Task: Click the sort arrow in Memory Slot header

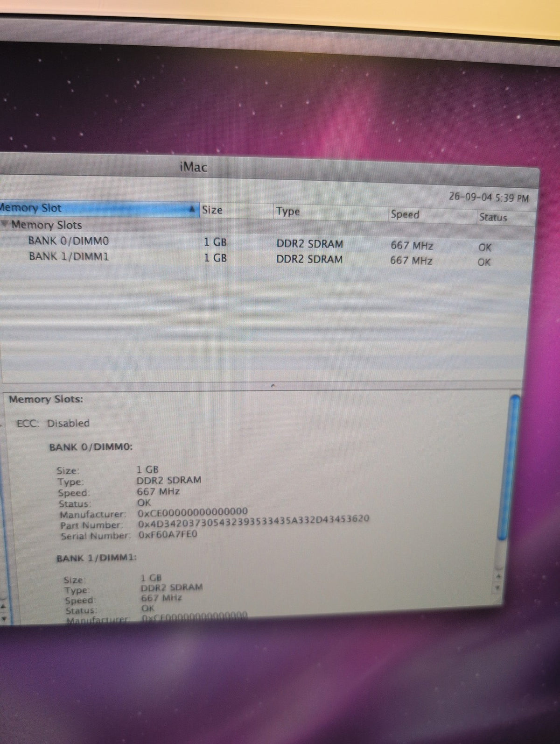Action: pos(192,210)
